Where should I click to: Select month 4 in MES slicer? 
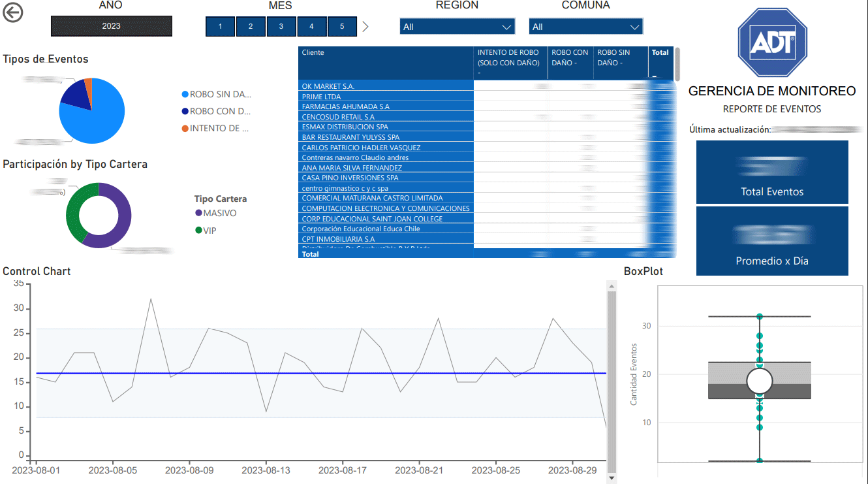(x=311, y=27)
